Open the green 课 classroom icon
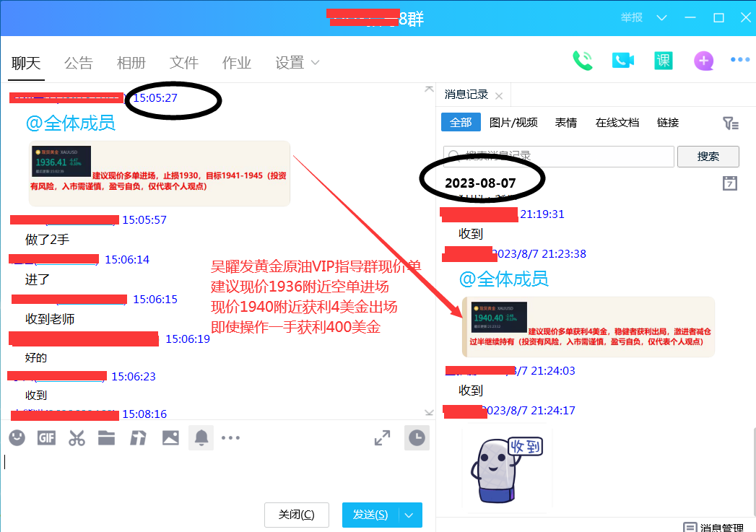Screen dimensions: 756x532 tap(664, 61)
